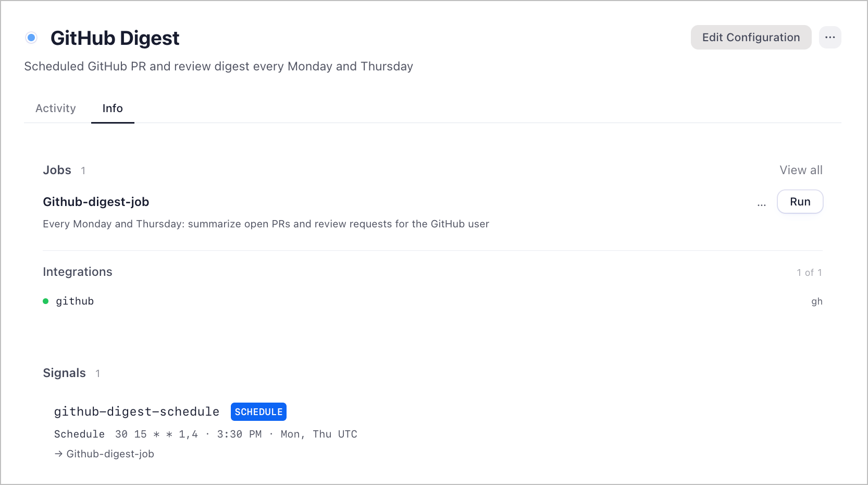Click the Integrations section heading

point(78,272)
